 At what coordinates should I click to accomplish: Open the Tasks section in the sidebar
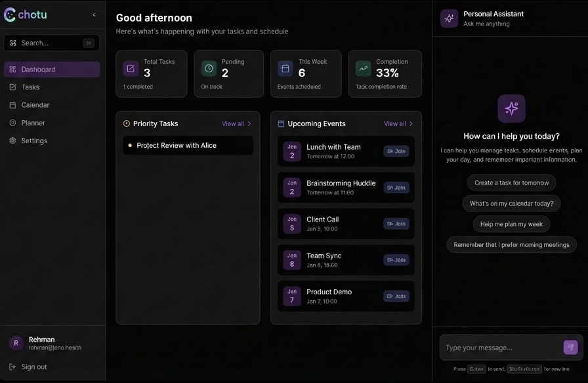click(12, 87)
